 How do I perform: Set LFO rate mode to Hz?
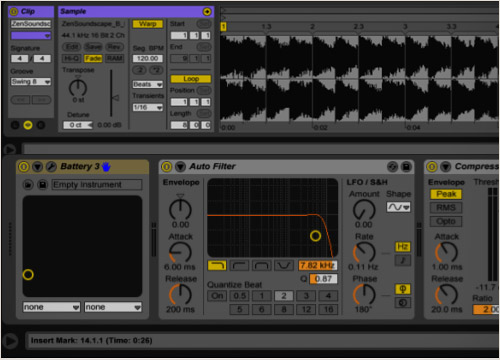pyautogui.click(x=403, y=247)
